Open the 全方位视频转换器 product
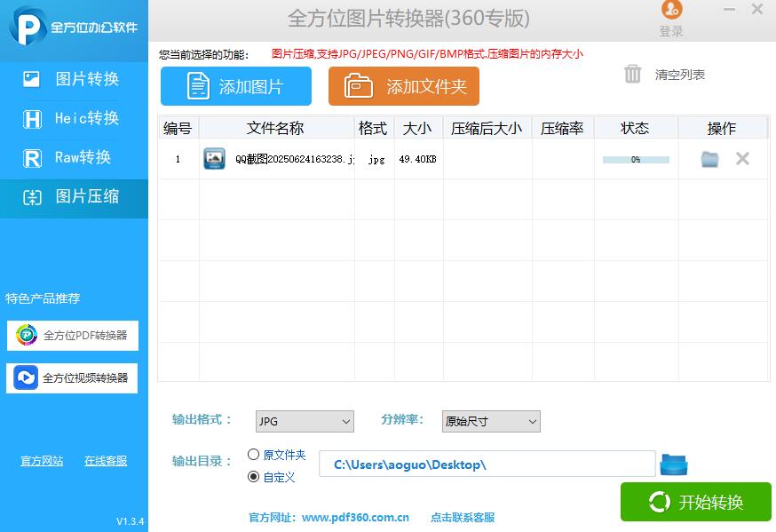This screenshot has height=532, width=776. tap(72, 378)
